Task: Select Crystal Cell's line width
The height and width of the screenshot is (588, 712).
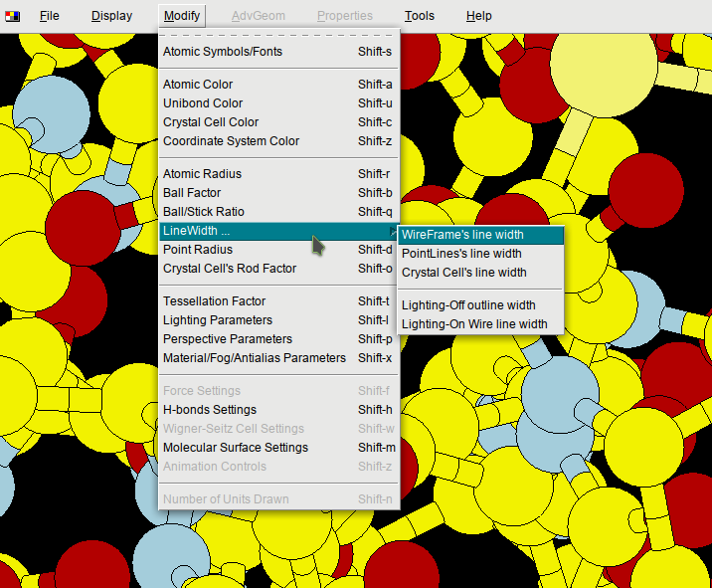Action: (x=480, y=273)
